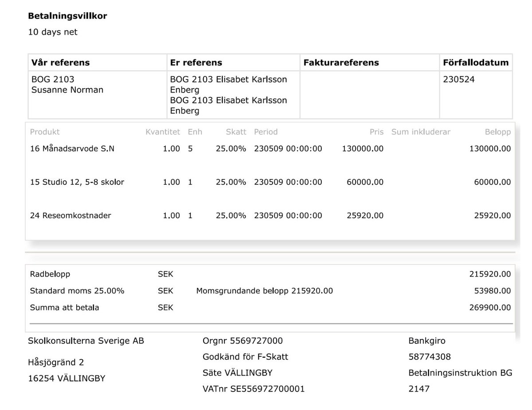The height and width of the screenshot is (410, 532).
Task: Click the total amount 269900.00
Action: click(x=490, y=308)
